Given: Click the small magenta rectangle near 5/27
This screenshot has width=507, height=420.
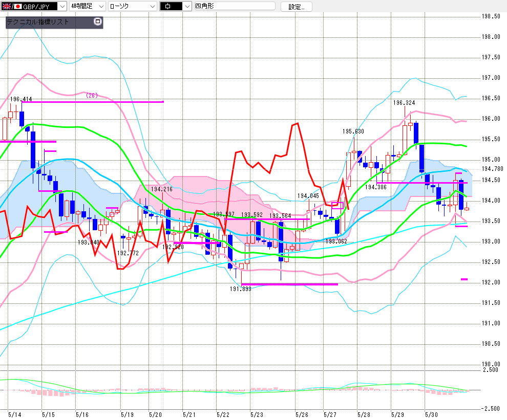Looking at the screenshot, I should click(x=337, y=206).
